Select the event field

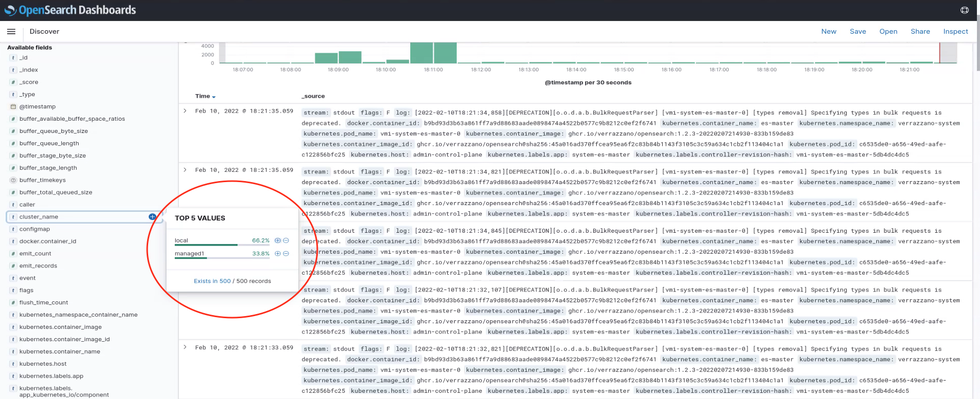[x=28, y=278]
